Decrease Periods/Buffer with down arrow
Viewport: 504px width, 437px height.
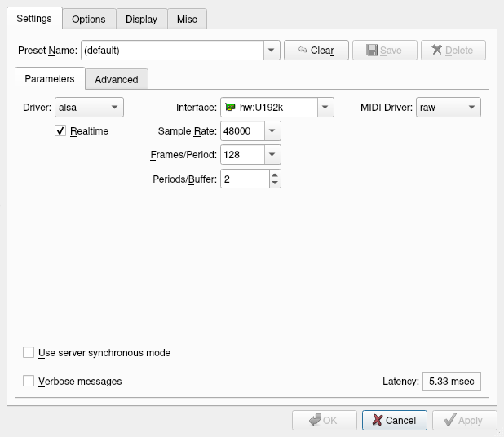point(274,183)
